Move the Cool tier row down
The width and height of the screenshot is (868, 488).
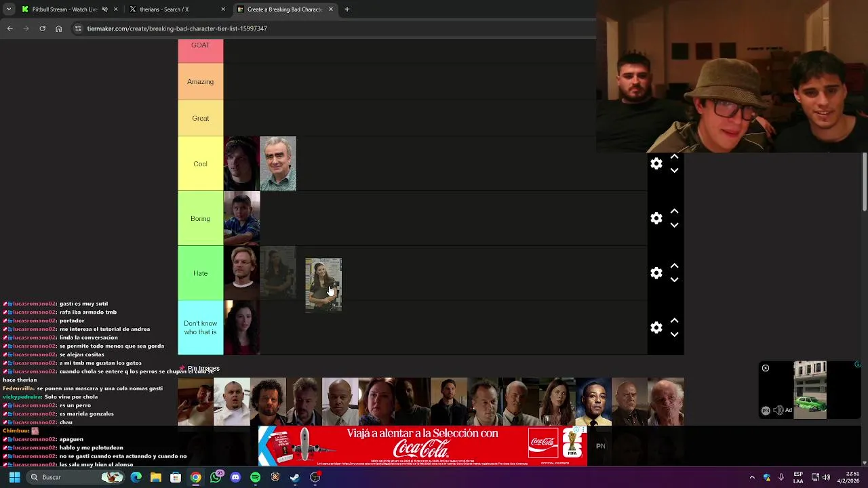click(674, 170)
